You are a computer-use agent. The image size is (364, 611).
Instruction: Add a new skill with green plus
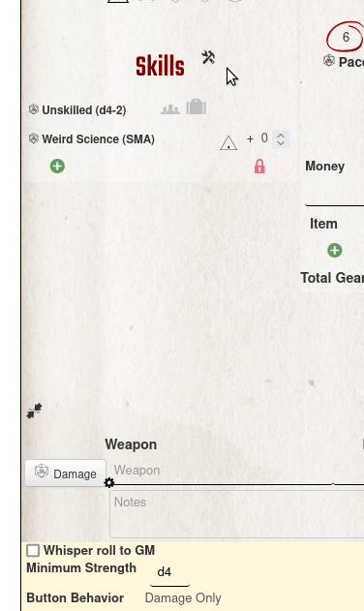(57, 166)
